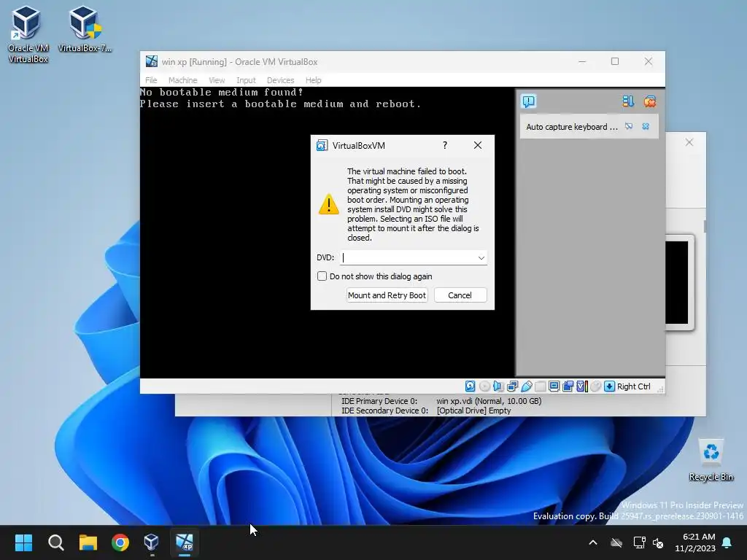Open the Help menu
The image size is (747, 560).
[314, 80]
